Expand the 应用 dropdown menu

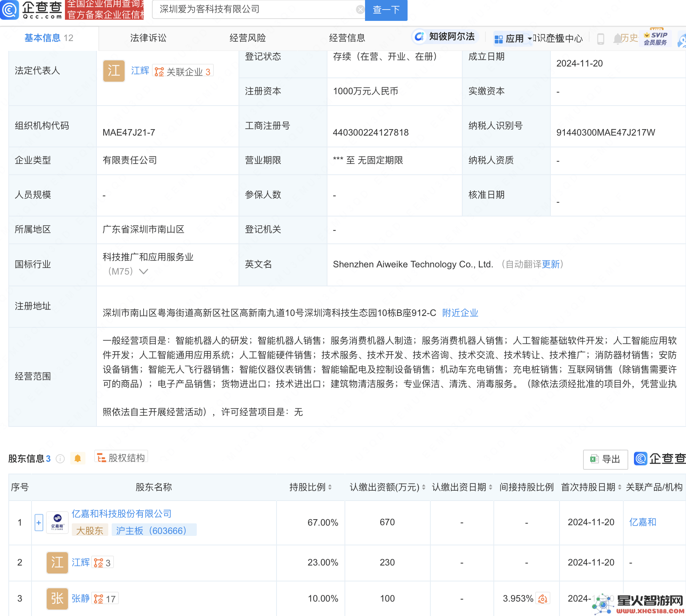tap(513, 38)
